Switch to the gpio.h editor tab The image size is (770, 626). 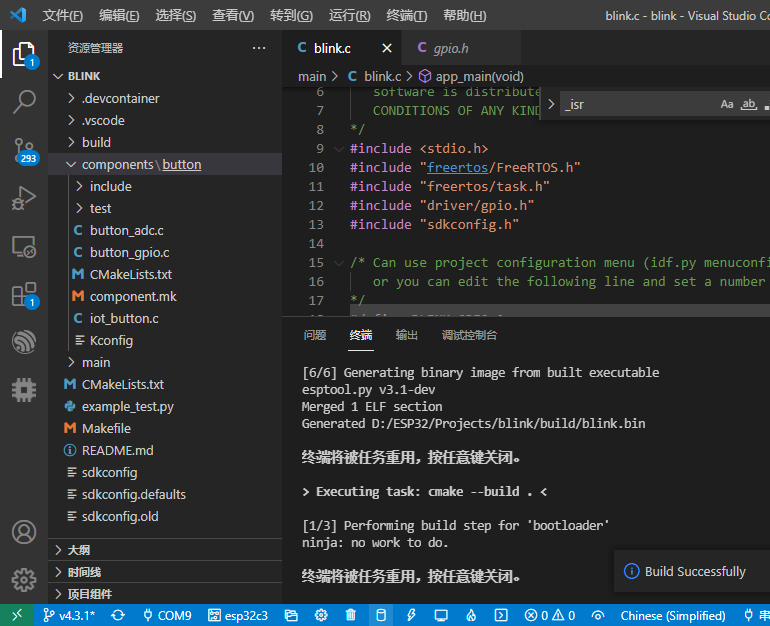pyautogui.click(x=462, y=48)
